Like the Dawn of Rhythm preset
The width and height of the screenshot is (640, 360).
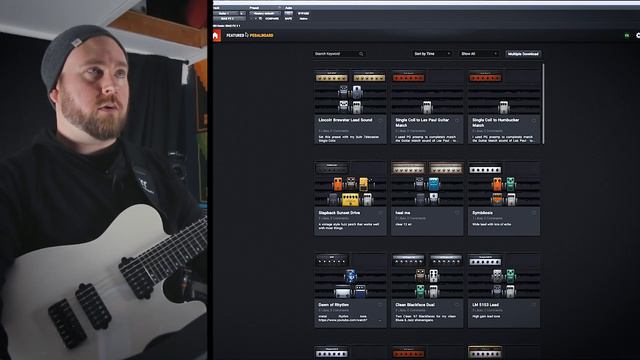click(380, 305)
